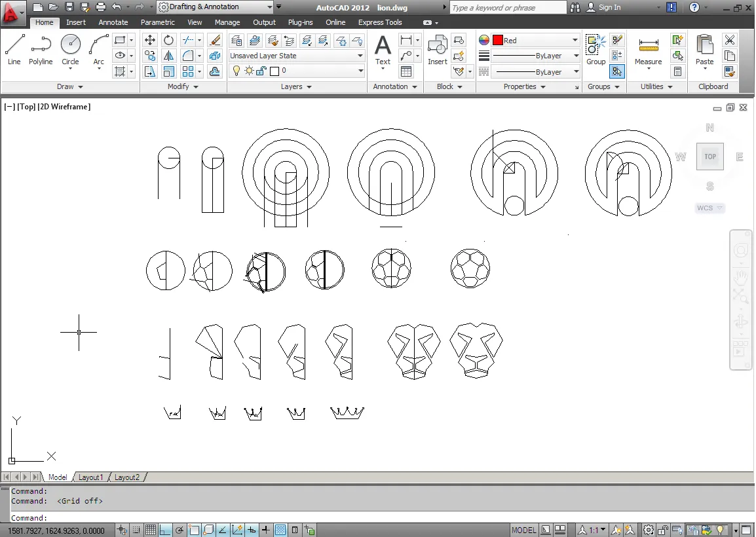Switch to the Layout2 tab
The image size is (756, 537).
tap(127, 477)
